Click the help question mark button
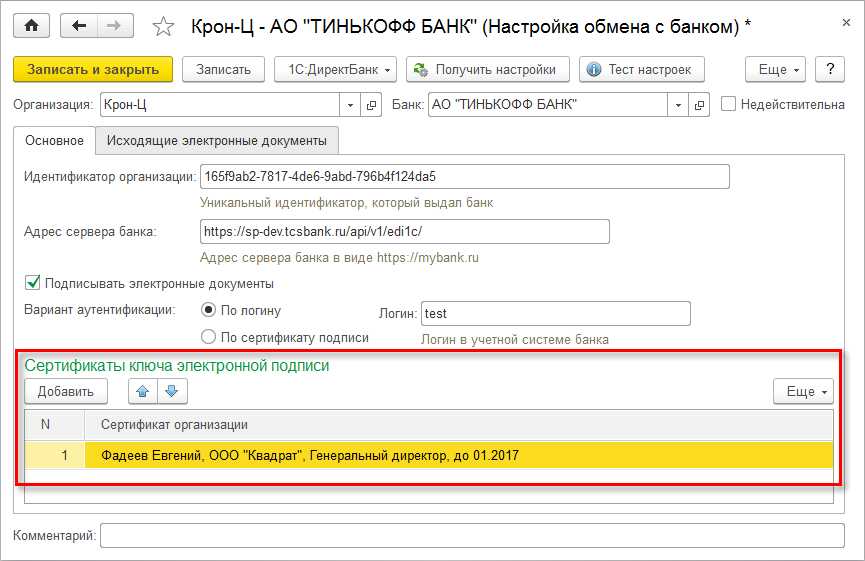Viewport: 865px width, 561px height. (829, 70)
